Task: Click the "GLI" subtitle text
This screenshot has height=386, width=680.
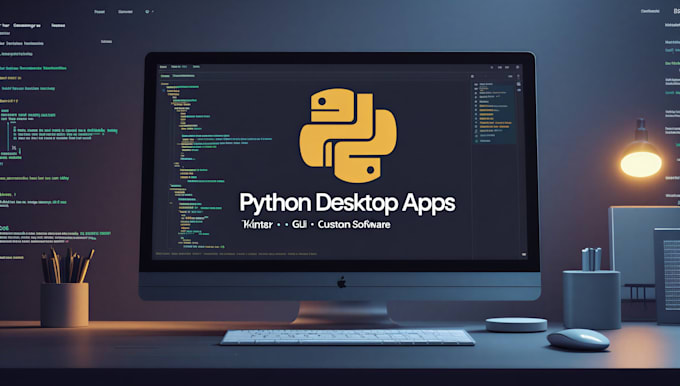Action: (x=299, y=224)
